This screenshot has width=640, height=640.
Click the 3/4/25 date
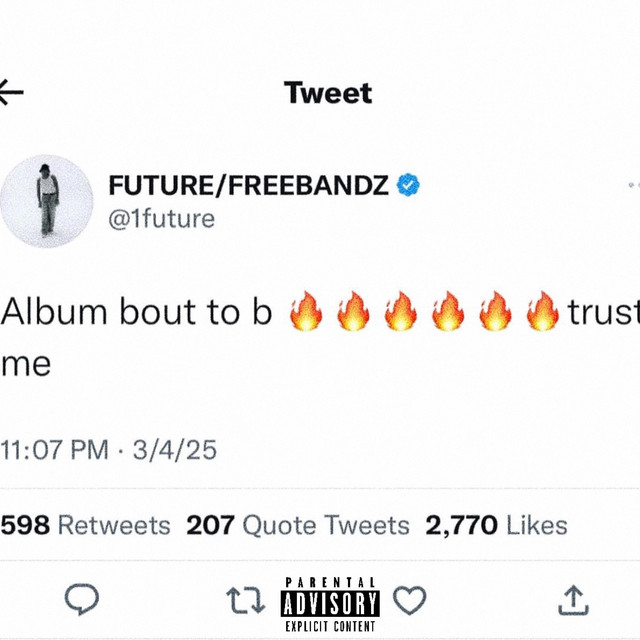coord(175,450)
